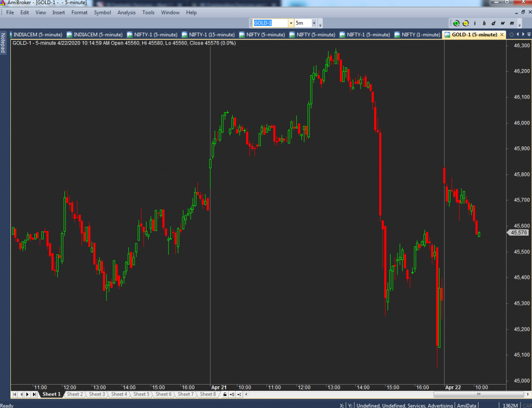Toggle the chart lock icon
532x408 pixels.
pyautogui.click(x=224, y=395)
